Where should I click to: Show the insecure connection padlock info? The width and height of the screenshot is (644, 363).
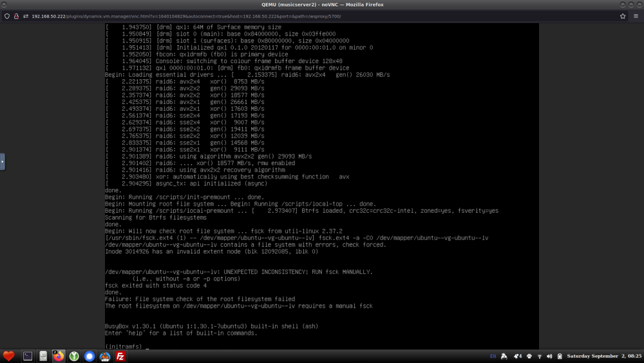pyautogui.click(x=17, y=17)
